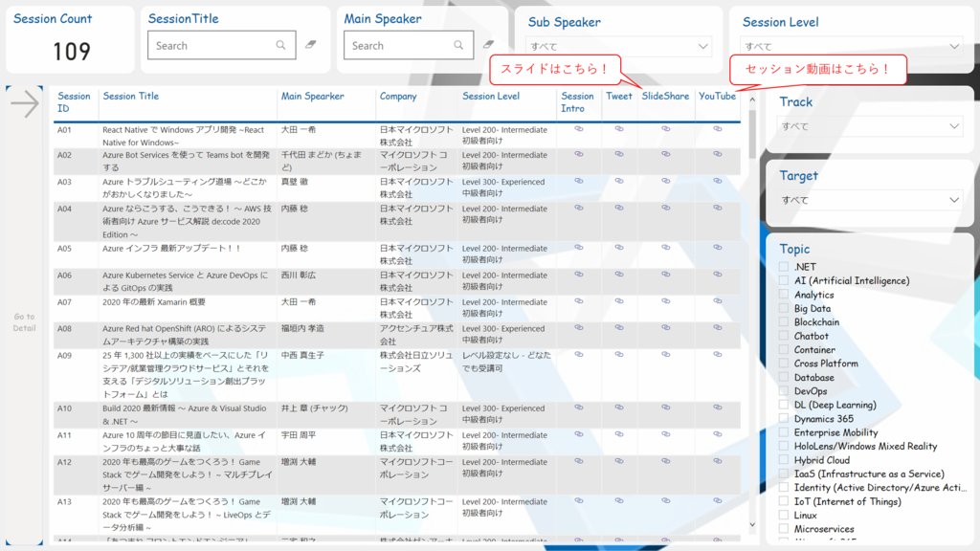Enable the DevOps topic checkbox

pos(782,390)
